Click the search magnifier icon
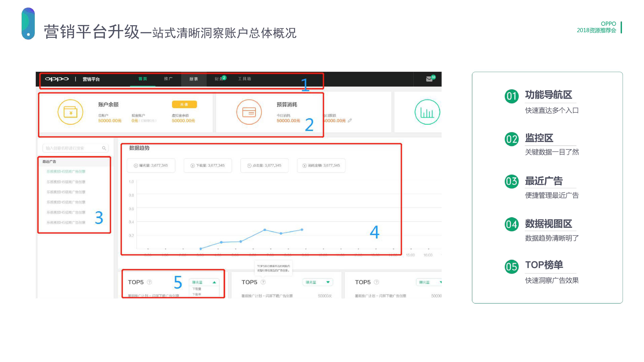 [104, 148]
